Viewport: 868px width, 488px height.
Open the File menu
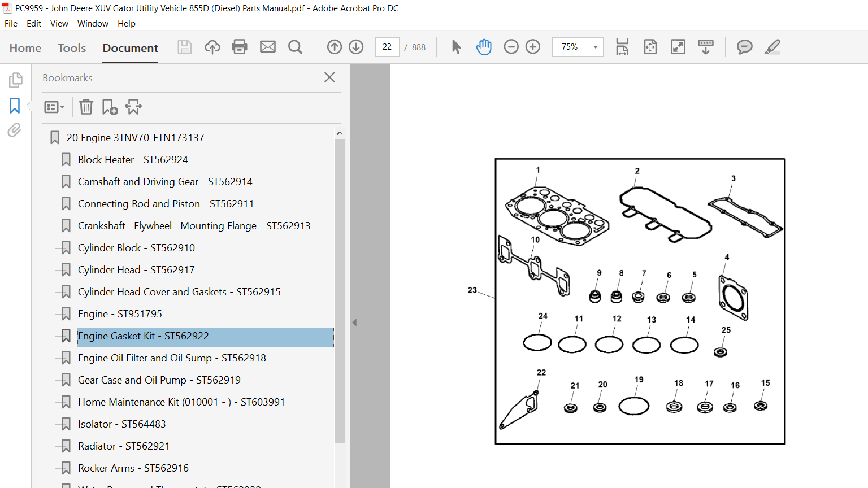[11, 24]
